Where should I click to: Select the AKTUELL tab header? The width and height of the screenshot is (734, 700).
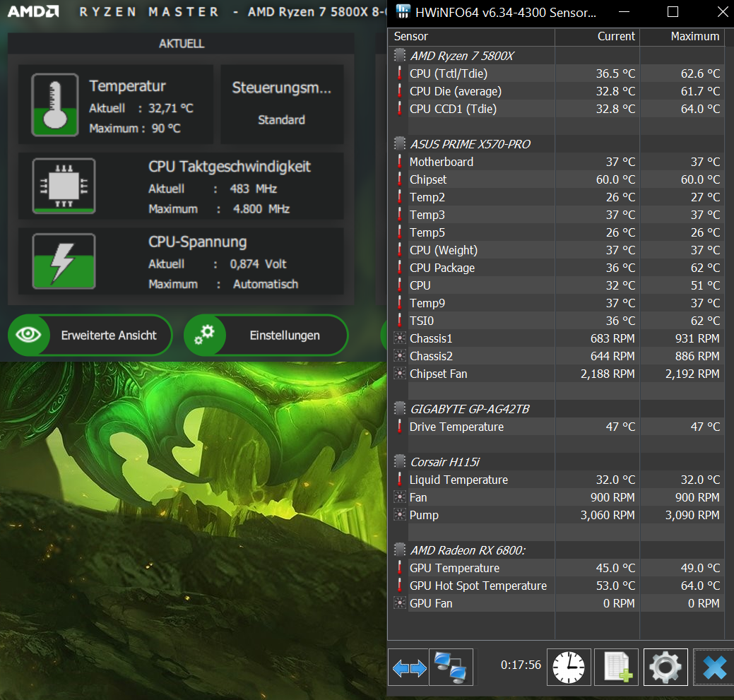[x=181, y=44]
